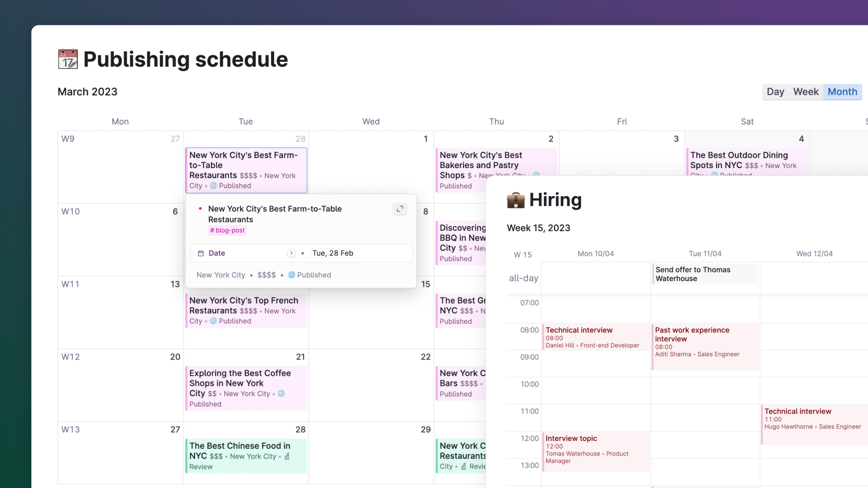Click the globe icon on the Coffee Shops event
Image resolution: width=868 pixels, height=488 pixels.
(x=281, y=394)
